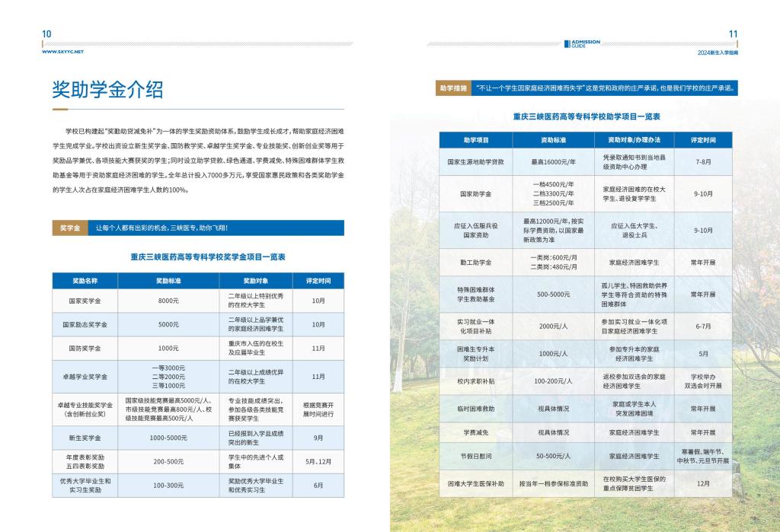Screen dimensions: 780x532
Task: Click the '最高16000元/年' cell
Action: click(554, 162)
